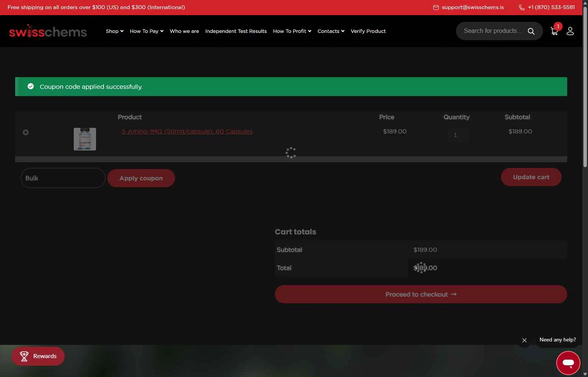This screenshot has width=588, height=377.
Task: Expand the Contacts dropdown menu
Action: (331, 31)
